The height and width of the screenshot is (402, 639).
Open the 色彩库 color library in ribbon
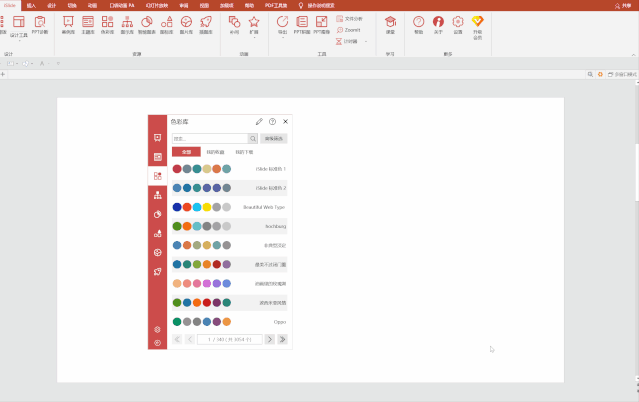(108, 25)
